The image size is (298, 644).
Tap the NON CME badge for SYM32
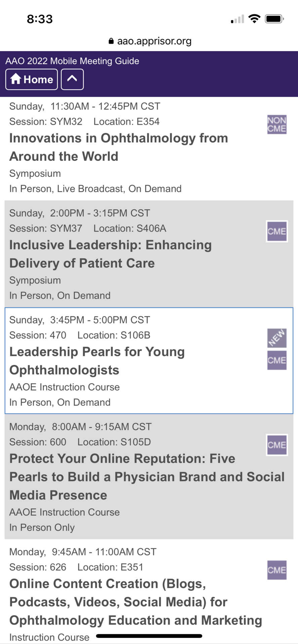277,124
